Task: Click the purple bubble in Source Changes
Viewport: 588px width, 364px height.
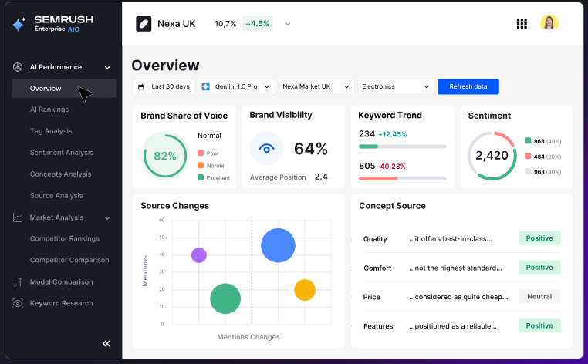Action: 199,255
